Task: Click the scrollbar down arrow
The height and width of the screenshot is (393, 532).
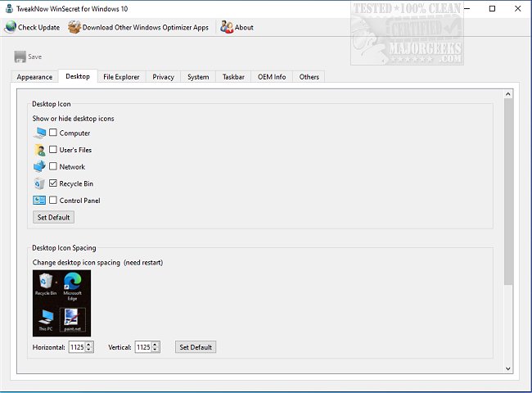Action: click(508, 368)
